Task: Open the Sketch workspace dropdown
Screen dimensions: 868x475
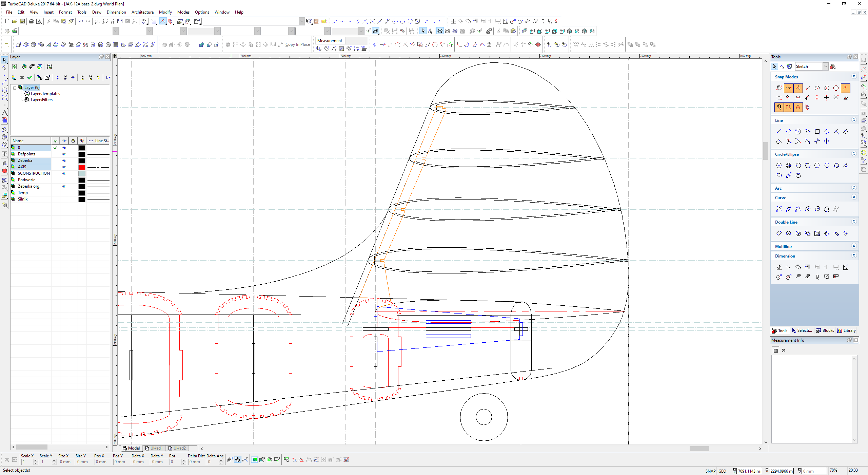Action: [x=826, y=66]
